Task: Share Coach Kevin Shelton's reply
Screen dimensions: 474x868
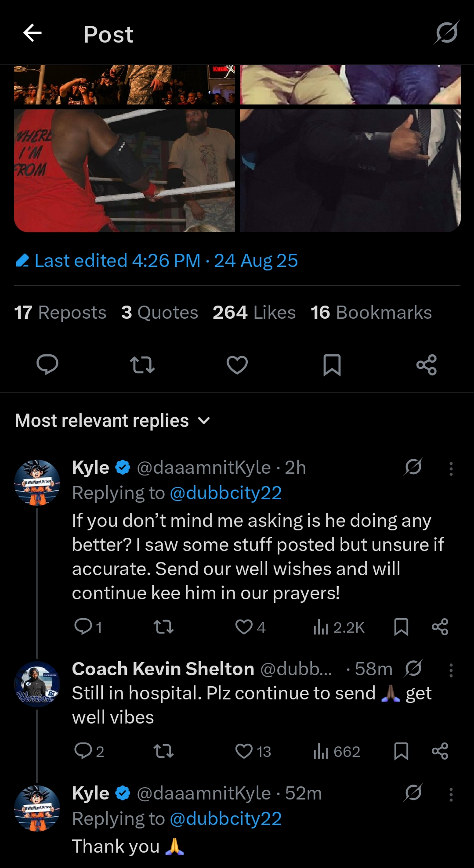Action: coord(440,751)
